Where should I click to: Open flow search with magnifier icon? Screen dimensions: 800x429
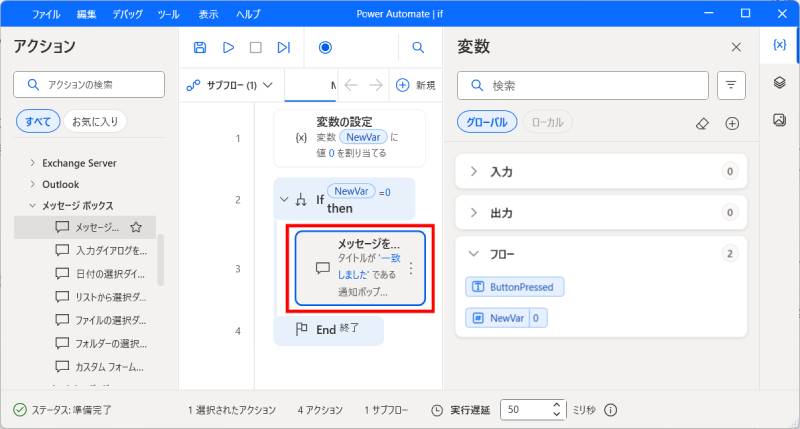pos(418,47)
